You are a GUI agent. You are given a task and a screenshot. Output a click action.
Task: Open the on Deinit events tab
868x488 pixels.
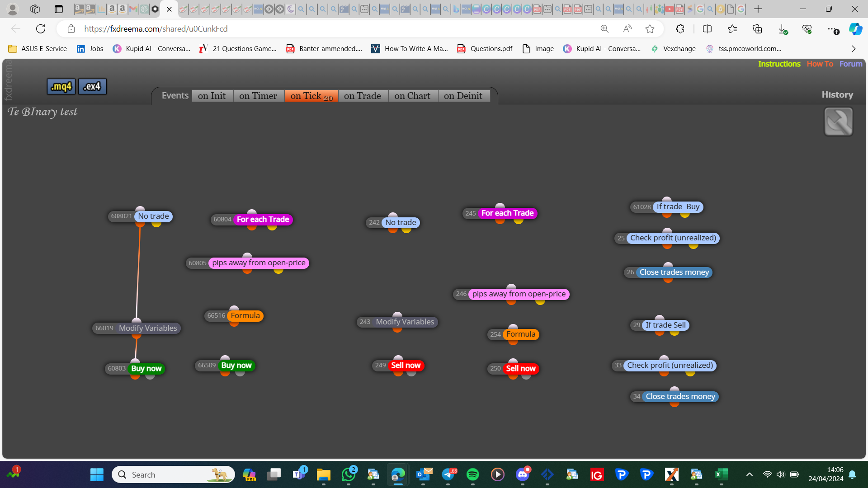click(x=463, y=96)
